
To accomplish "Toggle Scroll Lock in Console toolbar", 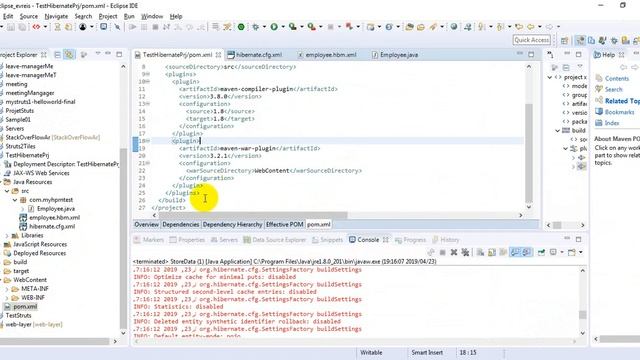I will pos(492,252).
